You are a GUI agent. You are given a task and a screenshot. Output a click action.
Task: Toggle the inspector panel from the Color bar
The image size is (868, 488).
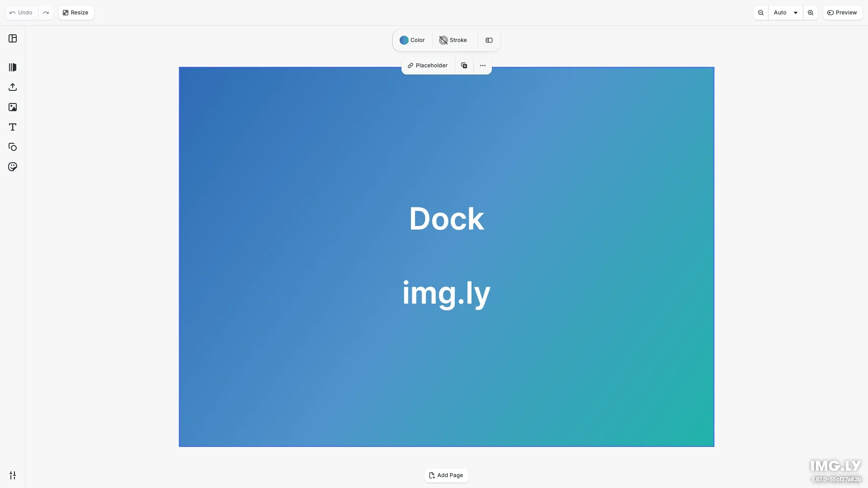click(x=489, y=40)
